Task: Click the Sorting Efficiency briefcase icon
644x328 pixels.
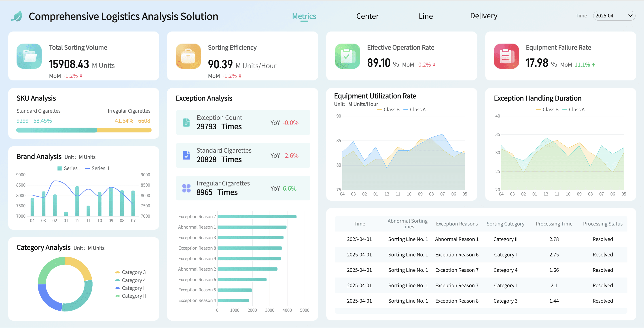Action: point(188,56)
